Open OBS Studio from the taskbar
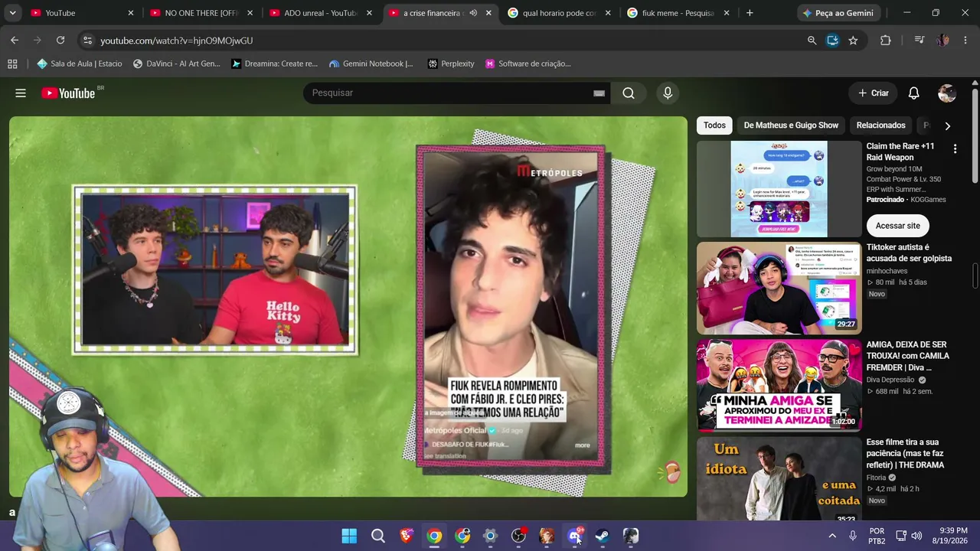Viewport: 980px width, 551px height. [518, 536]
